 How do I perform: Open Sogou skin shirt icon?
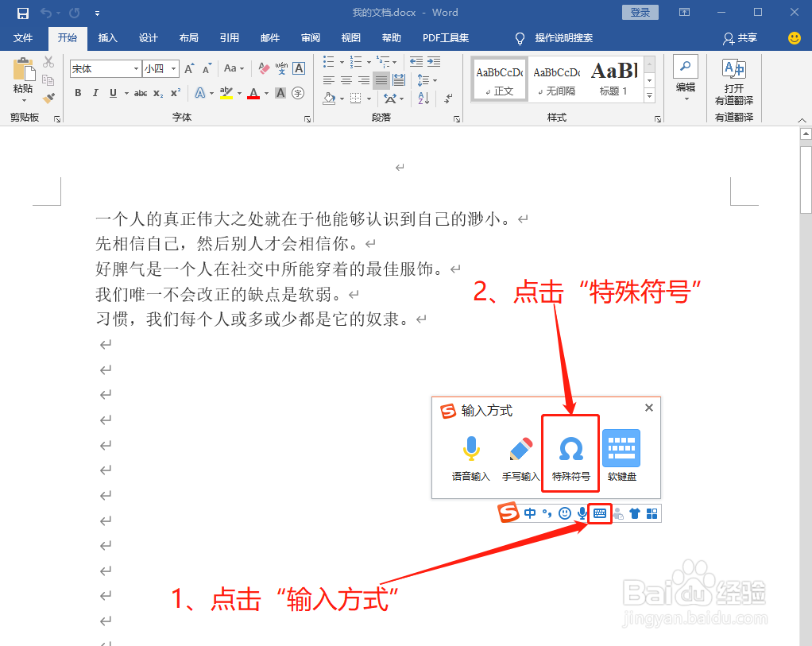(x=635, y=513)
